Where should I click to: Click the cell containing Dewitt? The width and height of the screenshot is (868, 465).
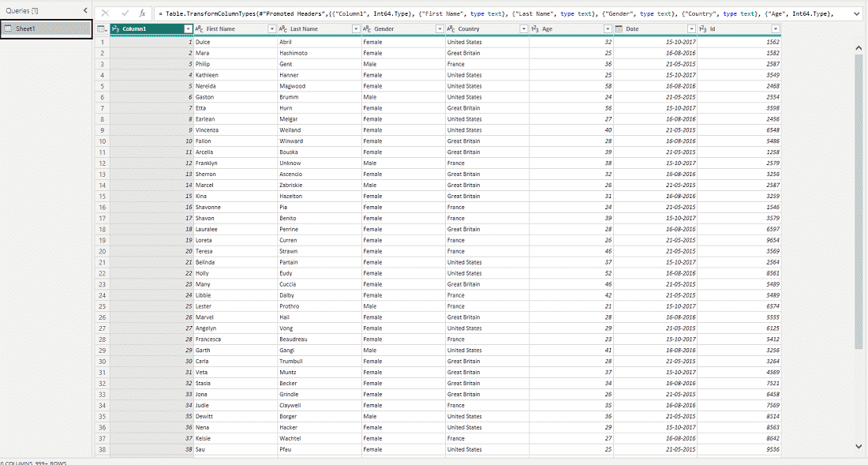tap(235, 416)
